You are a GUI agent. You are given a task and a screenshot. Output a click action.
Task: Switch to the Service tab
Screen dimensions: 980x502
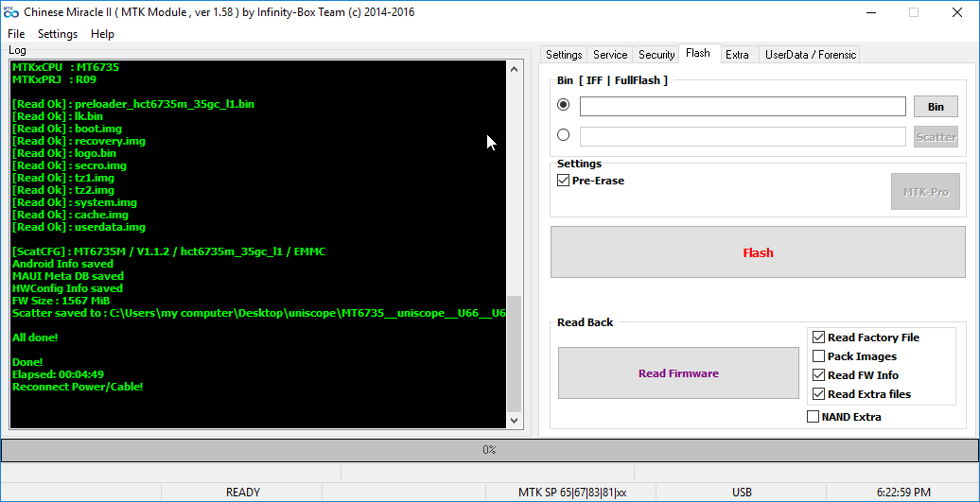click(610, 55)
